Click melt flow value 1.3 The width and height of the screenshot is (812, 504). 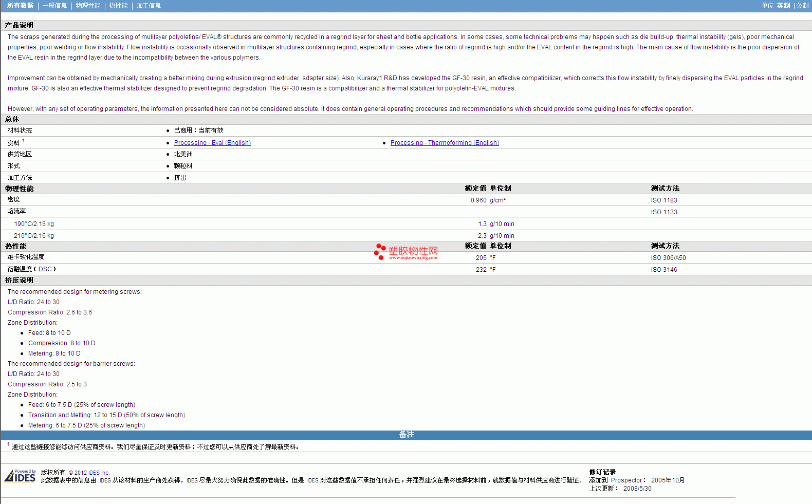point(482,224)
